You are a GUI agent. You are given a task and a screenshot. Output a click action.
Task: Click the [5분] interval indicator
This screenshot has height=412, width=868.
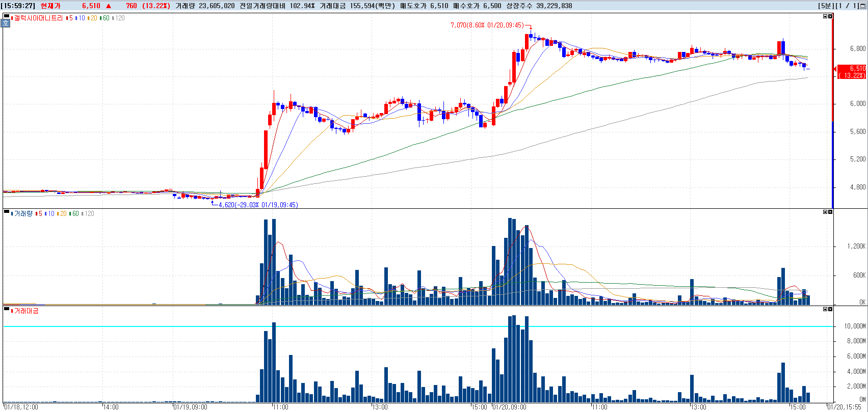(826, 6)
